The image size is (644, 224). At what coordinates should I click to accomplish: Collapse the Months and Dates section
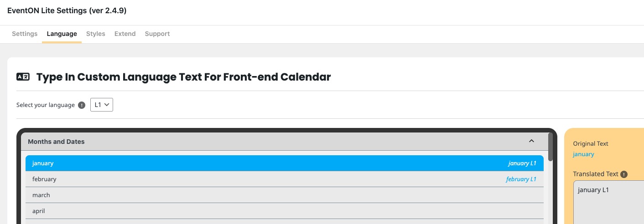pyautogui.click(x=531, y=141)
